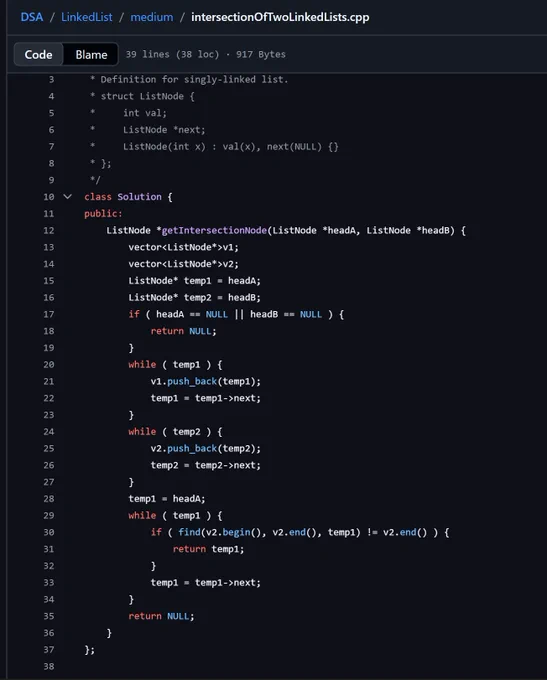Open the DSA breadcrumb link
547x680 pixels.
32,17
